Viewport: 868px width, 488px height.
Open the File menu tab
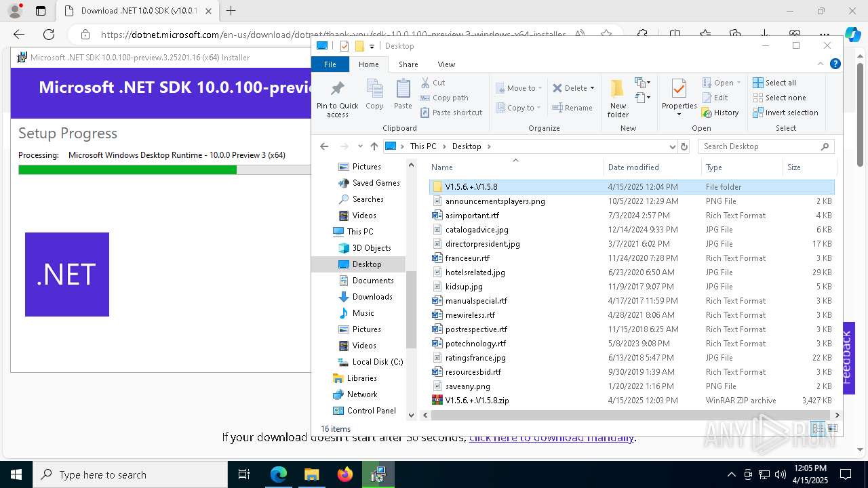(x=330, y=64)
